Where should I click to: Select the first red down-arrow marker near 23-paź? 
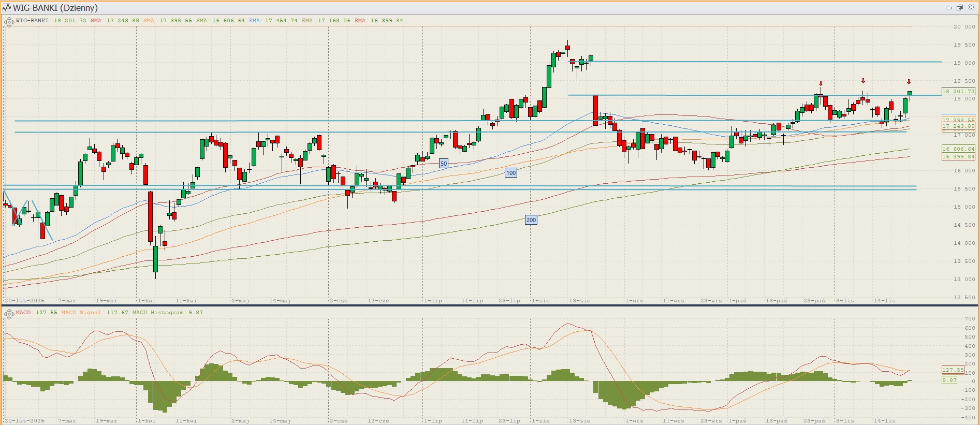[821, 83]
